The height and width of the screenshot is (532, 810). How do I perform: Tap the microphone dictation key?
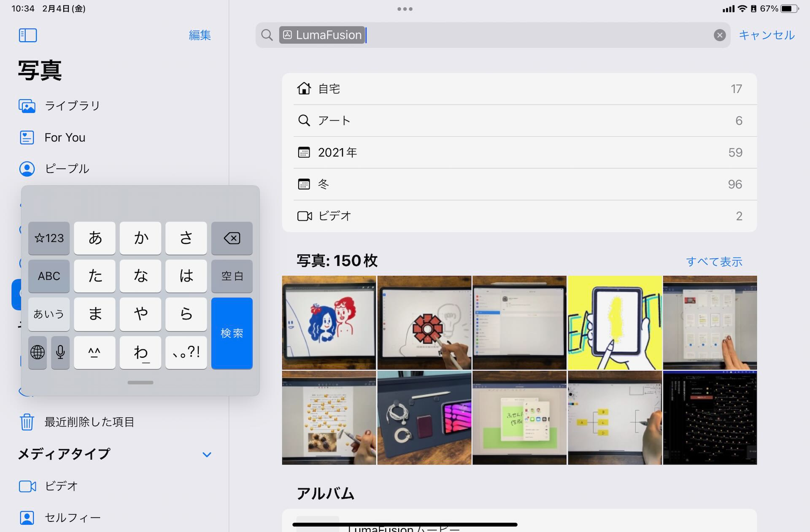point(60,352)
